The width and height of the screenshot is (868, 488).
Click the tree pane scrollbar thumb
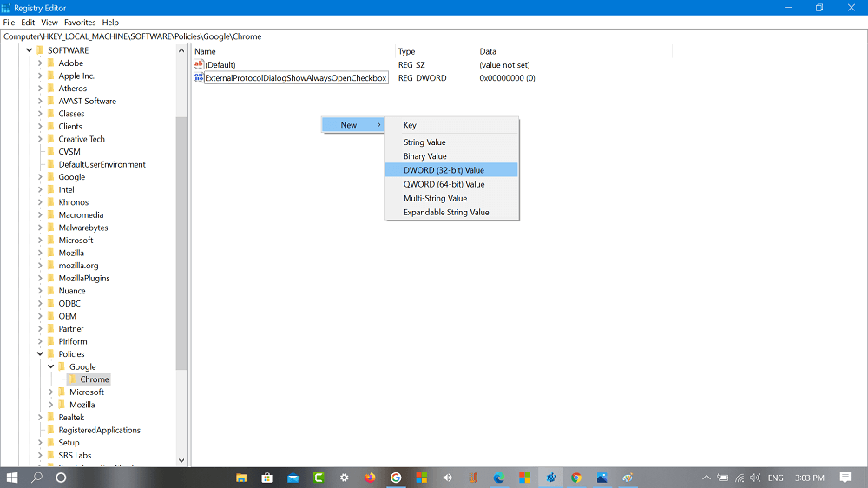coord(181,244)
